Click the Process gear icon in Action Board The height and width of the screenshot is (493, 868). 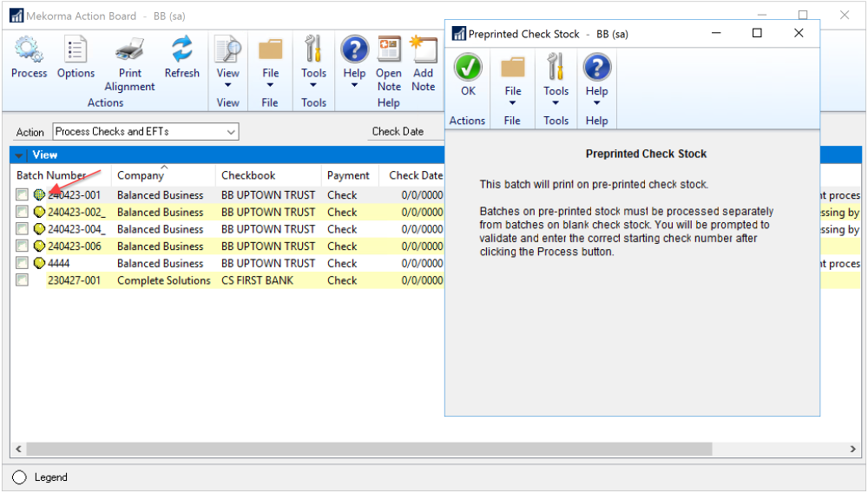coord(29,49)
